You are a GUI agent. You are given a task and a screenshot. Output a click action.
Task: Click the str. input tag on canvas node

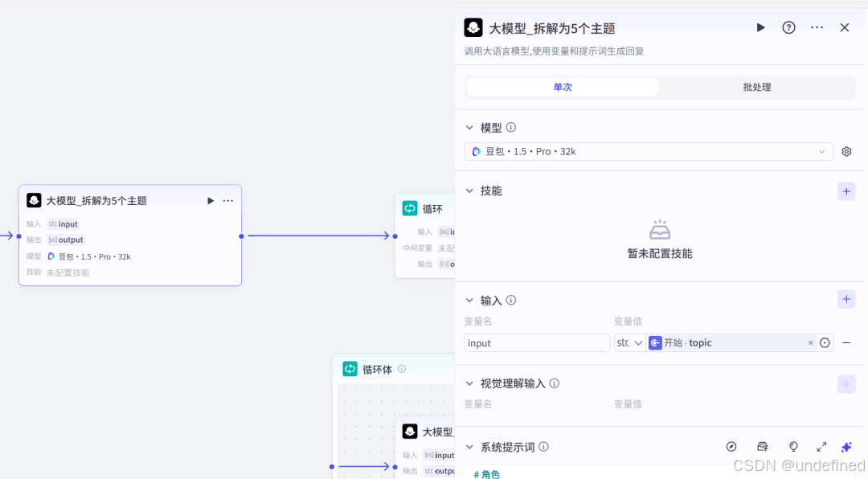pos(63,224)
